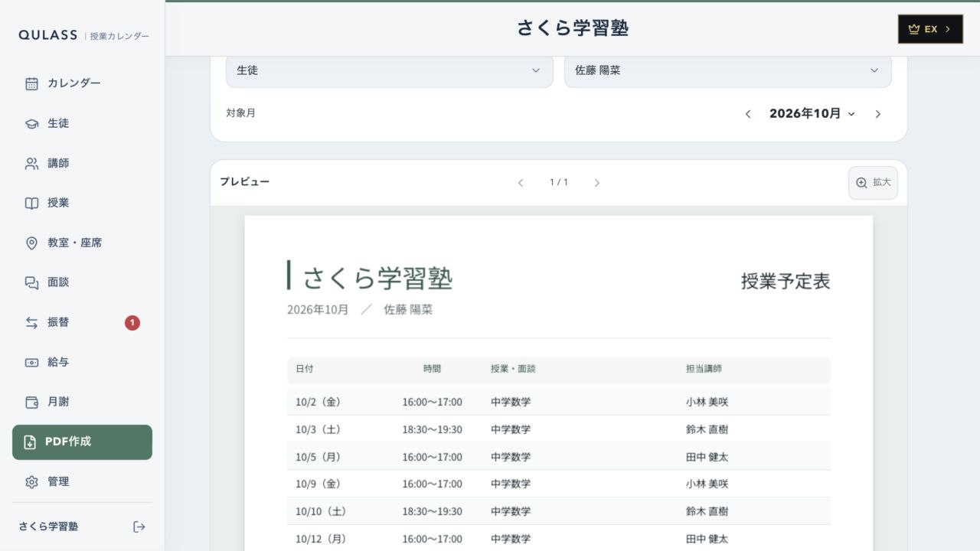980x551 pixels.
Task: Go to previous month arrow
Action: point(748,114)
